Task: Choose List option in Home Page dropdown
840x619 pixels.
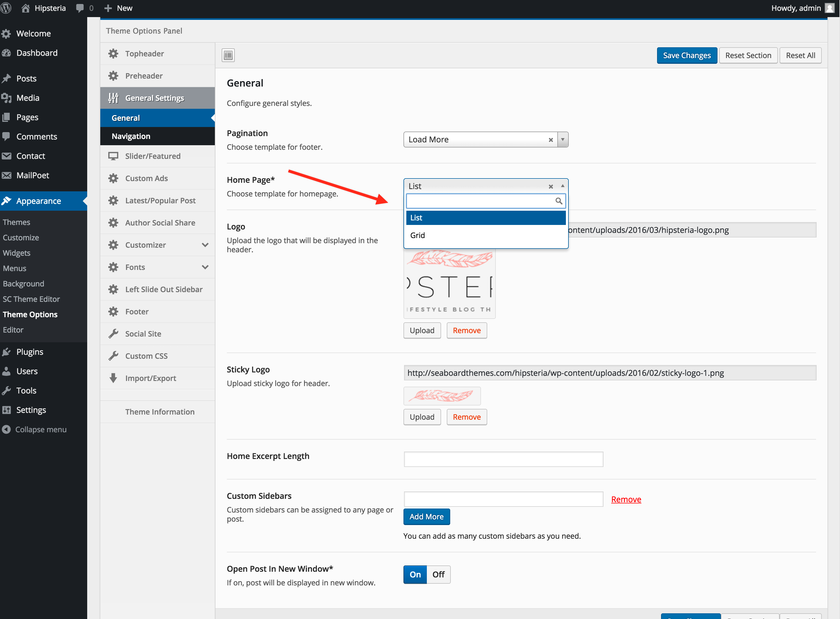Action: pos(486,218)
